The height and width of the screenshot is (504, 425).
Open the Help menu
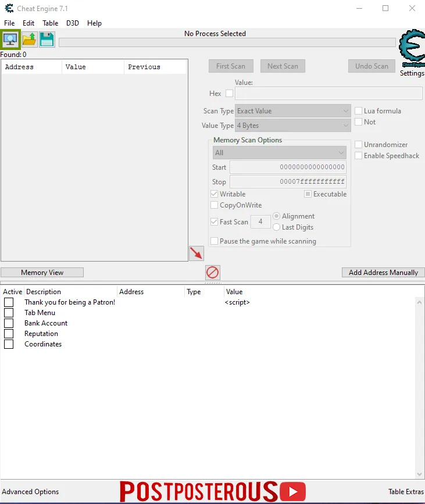[x=95, y=23]
